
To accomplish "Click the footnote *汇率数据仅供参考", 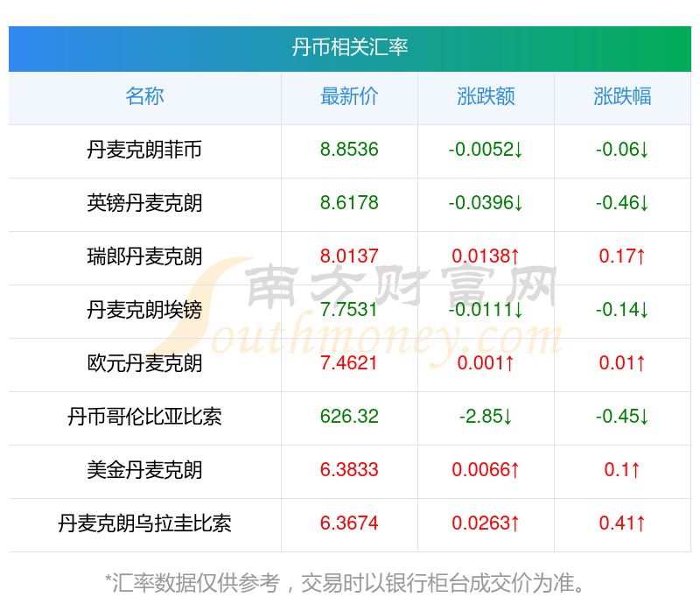I will coord(192,583).
